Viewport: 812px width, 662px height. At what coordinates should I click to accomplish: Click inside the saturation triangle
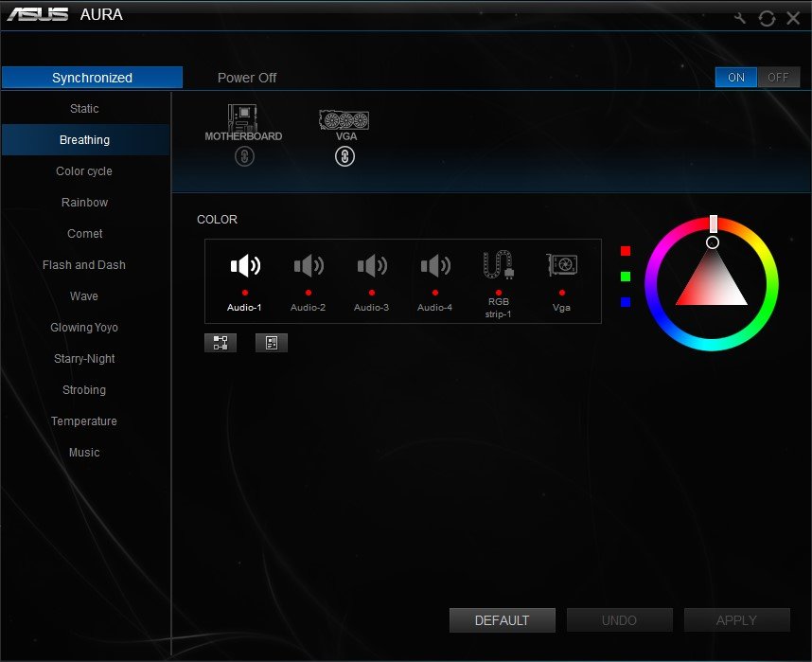(x=712, y=282)
